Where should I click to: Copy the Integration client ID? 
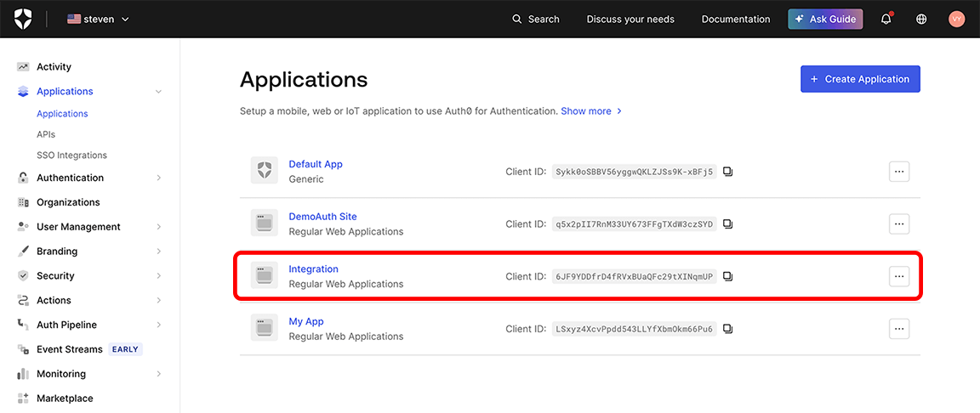pos(727,276)
